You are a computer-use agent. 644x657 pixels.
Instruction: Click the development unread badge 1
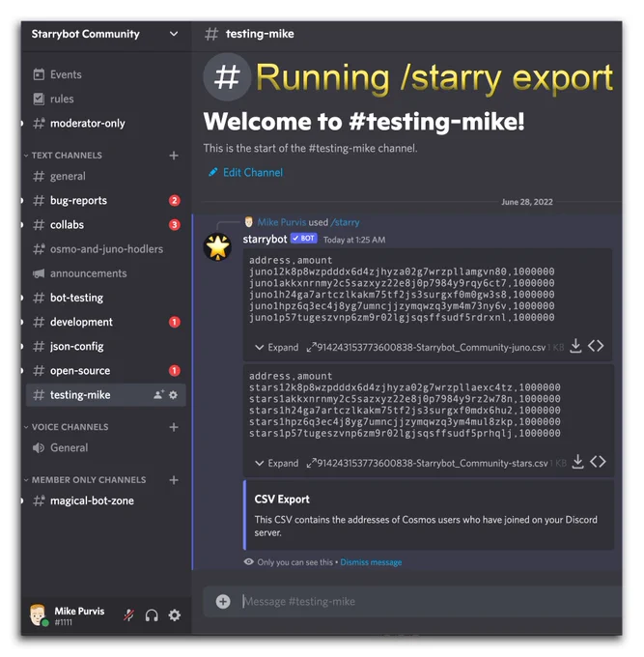click(x=175, y=322)
